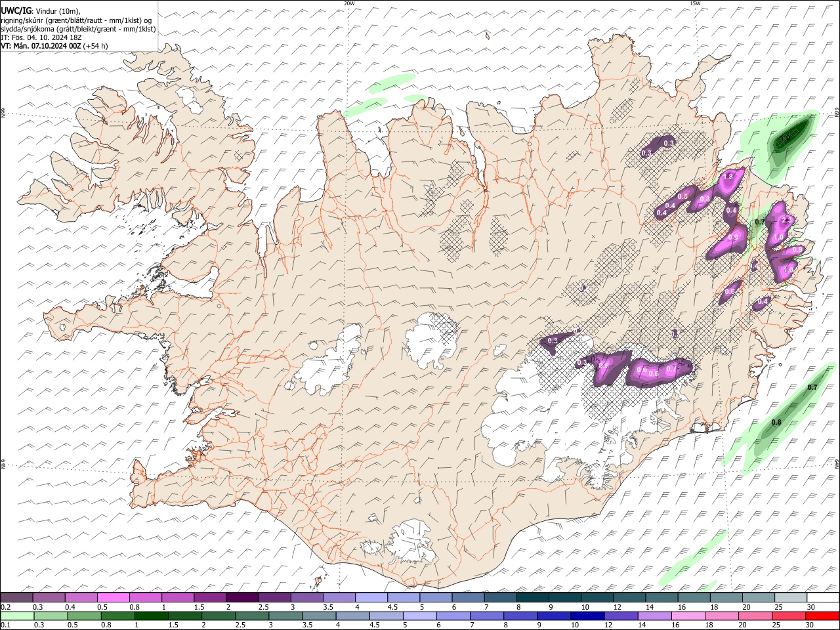Select the '1.8' snowfall value label
Viewport: 840px width, 630px height.
pos(728,177)
